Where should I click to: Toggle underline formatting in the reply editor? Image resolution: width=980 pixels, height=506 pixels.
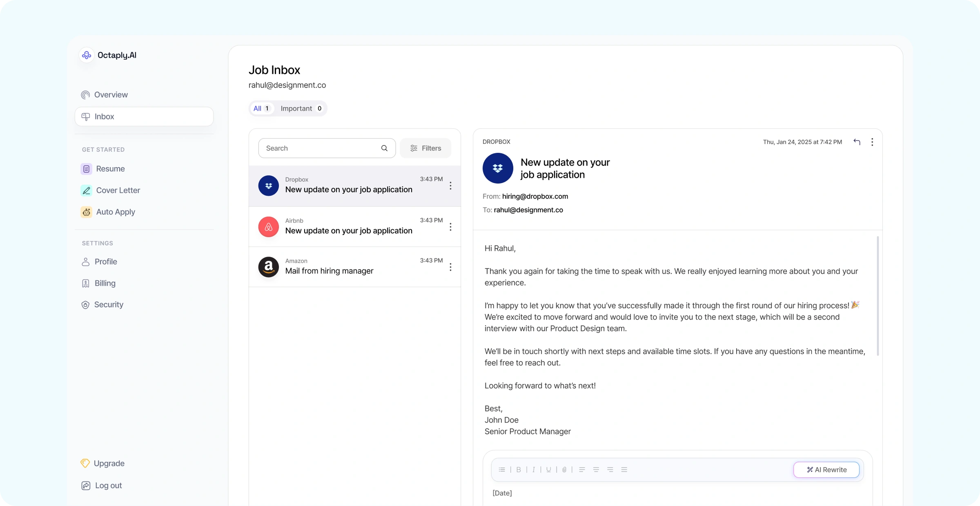click(x=548, y=470)
